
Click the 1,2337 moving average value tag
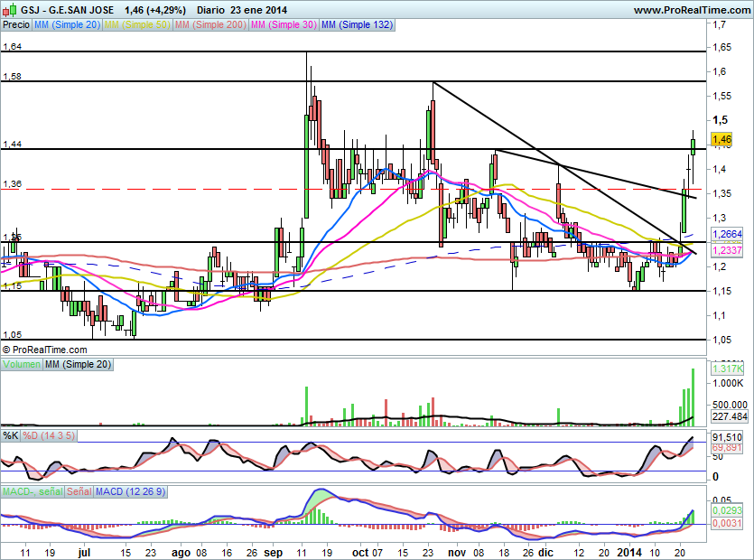pos(726,249)
